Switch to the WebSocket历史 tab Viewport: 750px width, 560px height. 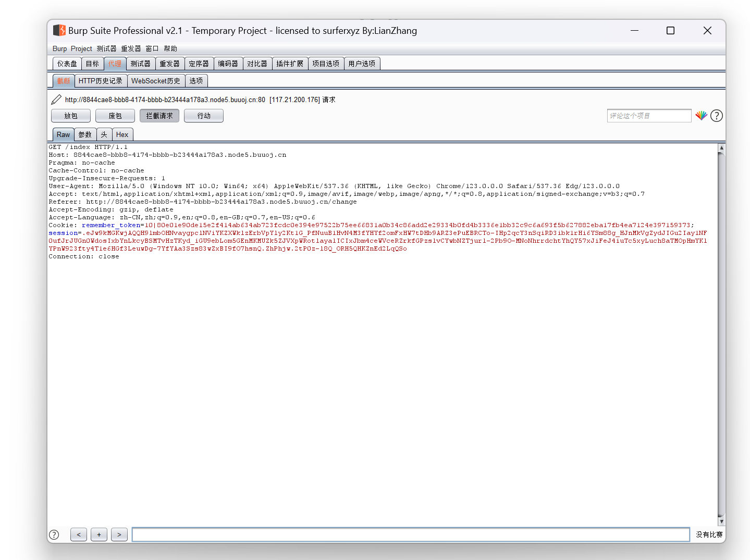156,81
